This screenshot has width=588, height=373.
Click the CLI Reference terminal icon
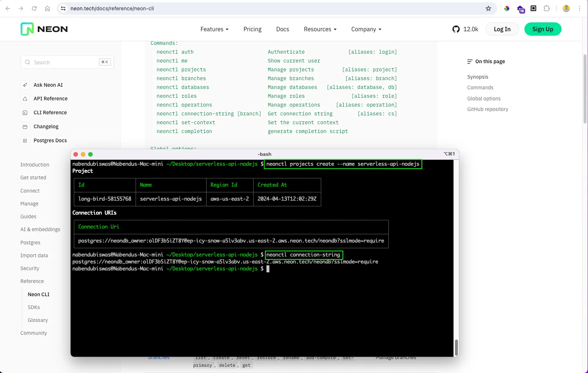[25, 113]
